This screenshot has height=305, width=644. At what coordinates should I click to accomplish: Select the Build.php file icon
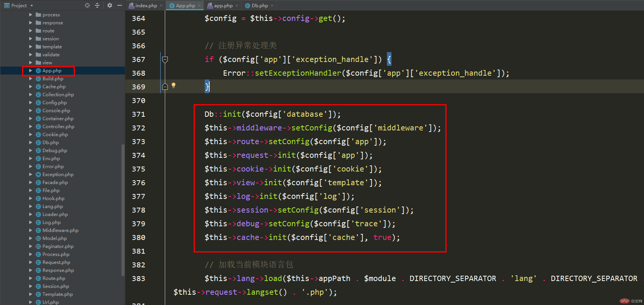pyautogui.click(x=38, y=79)
